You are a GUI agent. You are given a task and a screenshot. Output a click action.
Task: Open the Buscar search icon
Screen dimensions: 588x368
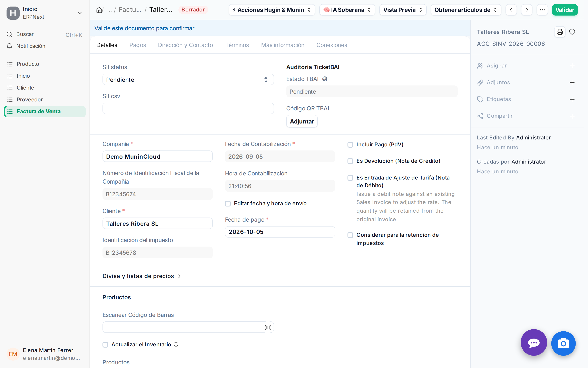9,34
